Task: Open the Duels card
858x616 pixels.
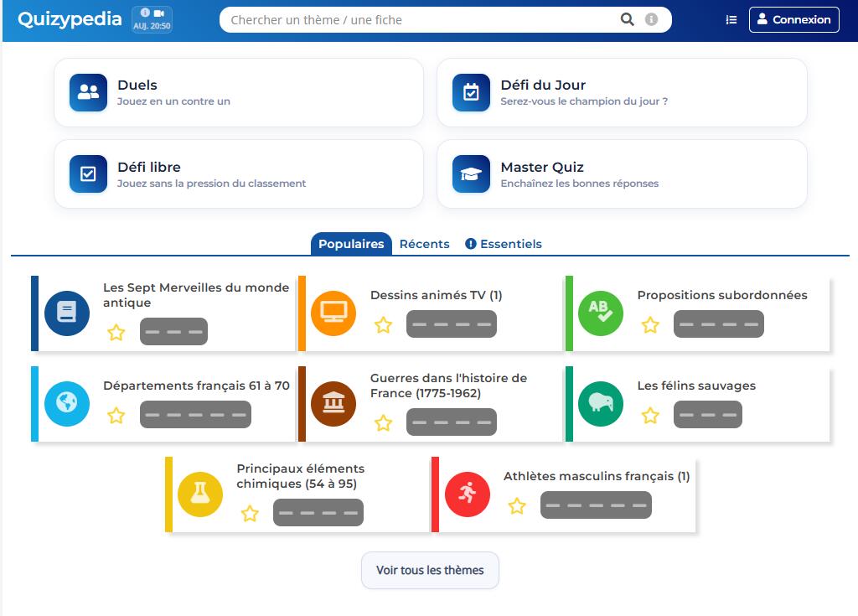Action: click(239, 92)
